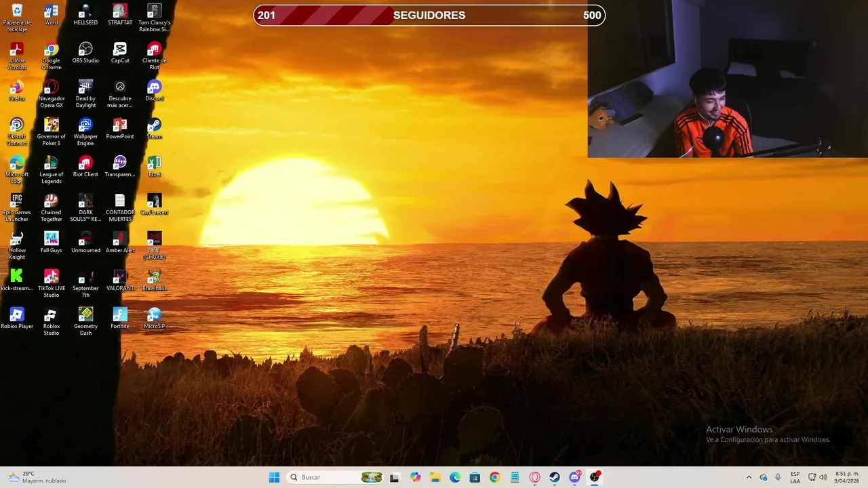This screenshot has width=868, height=488.
Task: Select the Adobe Acrobat desktop icon
Action: pyautogui.click(x=17, y=56)
